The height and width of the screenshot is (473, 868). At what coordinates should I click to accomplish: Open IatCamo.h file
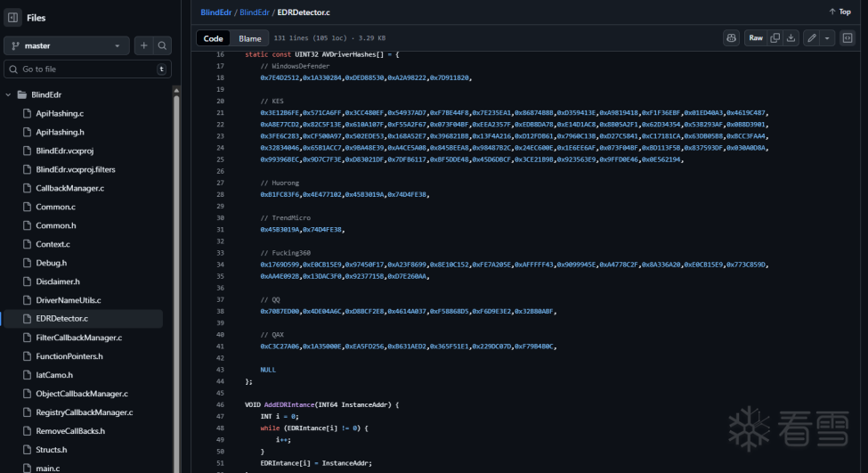click(x=54, y=375)
